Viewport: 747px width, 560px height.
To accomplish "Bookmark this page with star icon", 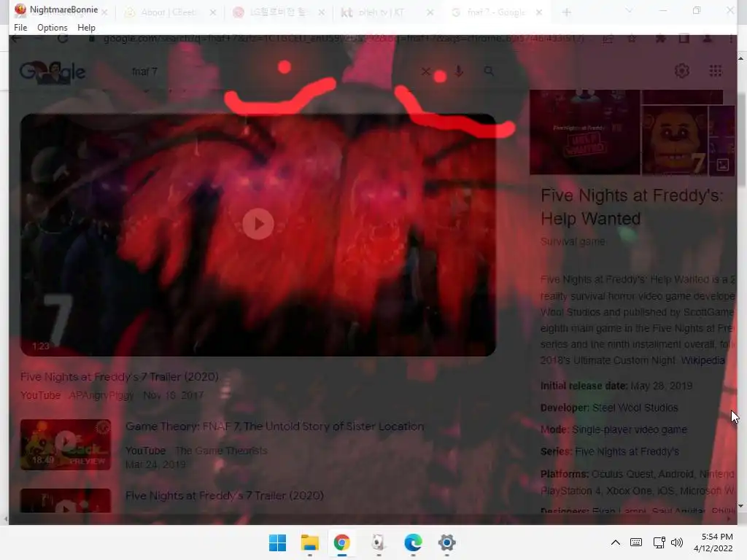I will coord(632,39).
